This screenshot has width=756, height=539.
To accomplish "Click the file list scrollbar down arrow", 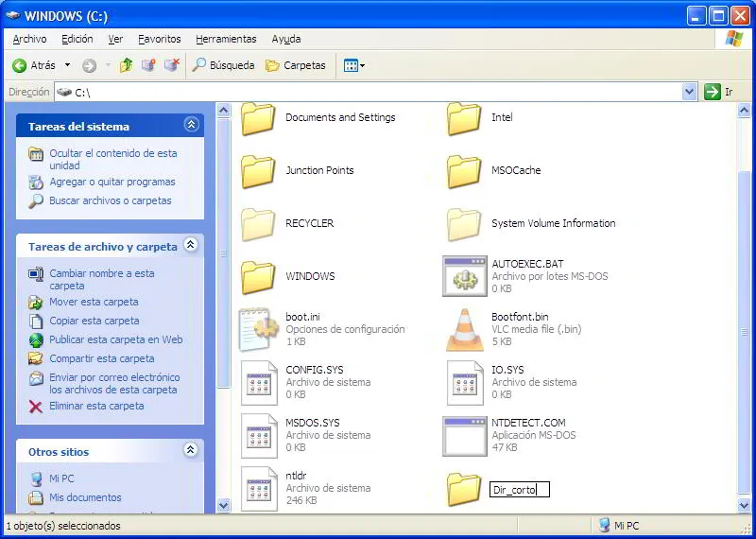I will [744, 505].
